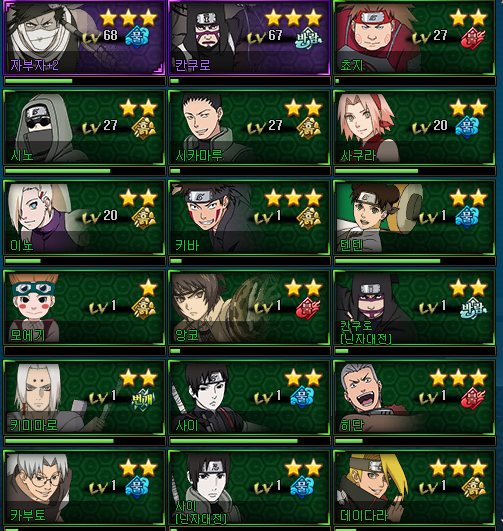Click the fire element icon on 쵸지 card
Screen dimensions: 503x531
click(473, 39)
